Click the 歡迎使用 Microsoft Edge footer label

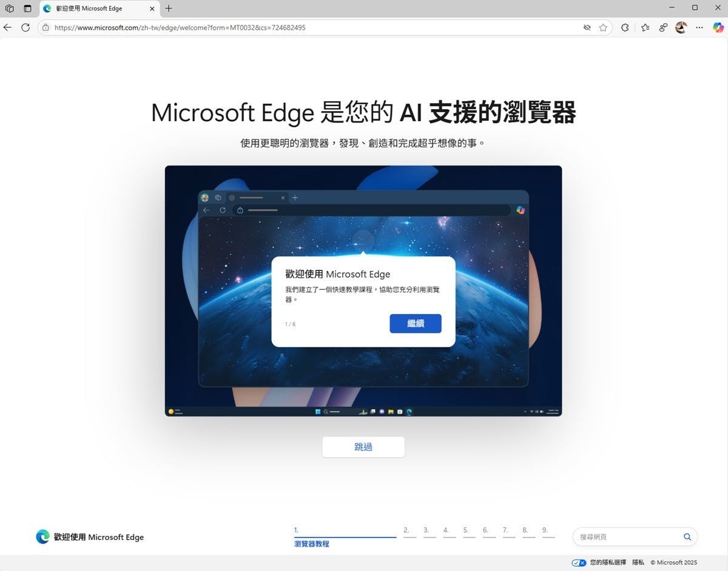pyautogui.click(x=99, y=537)
